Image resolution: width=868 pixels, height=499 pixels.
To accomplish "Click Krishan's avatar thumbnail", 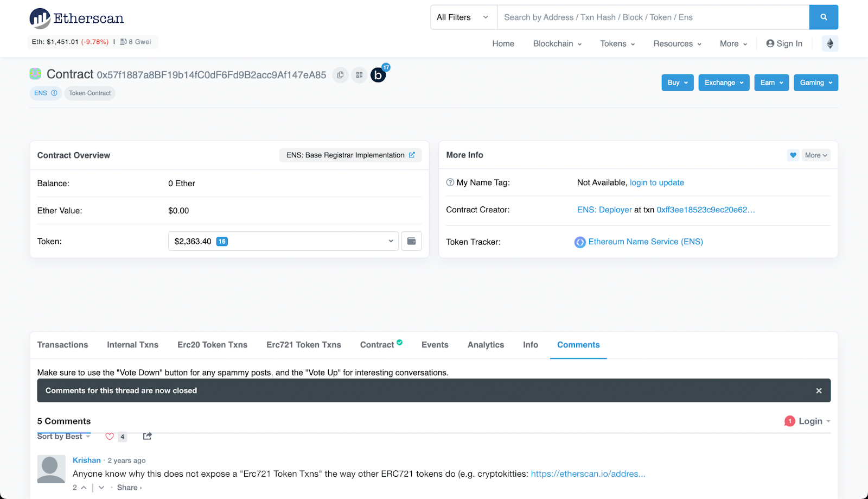I will point(52,469).
